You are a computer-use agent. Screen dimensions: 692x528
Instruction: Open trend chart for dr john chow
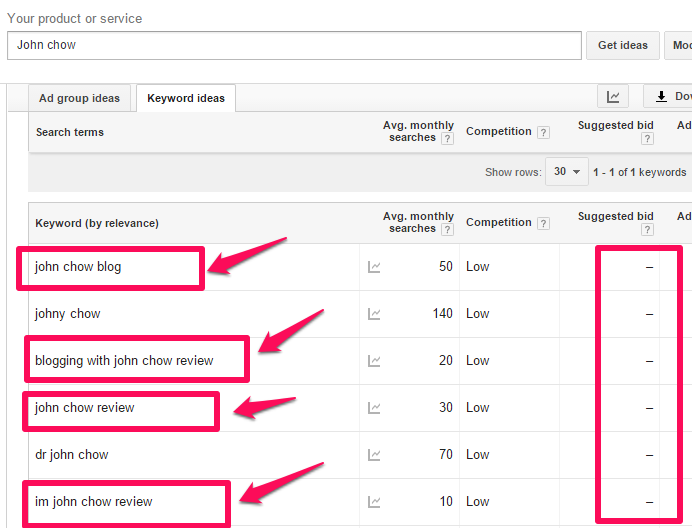(374, 455)
